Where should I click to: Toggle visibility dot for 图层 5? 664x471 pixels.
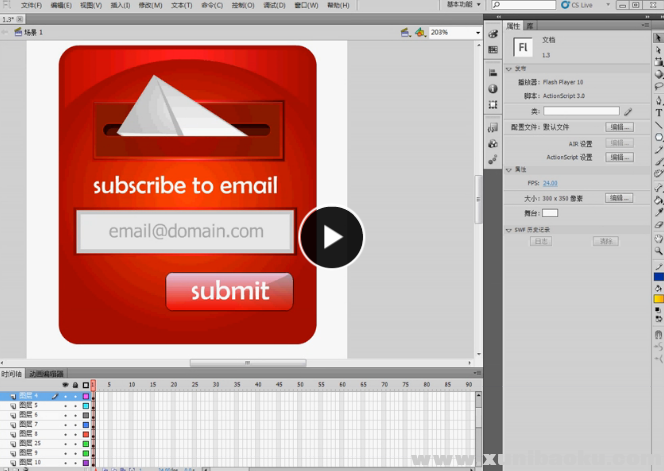(65, 405)
